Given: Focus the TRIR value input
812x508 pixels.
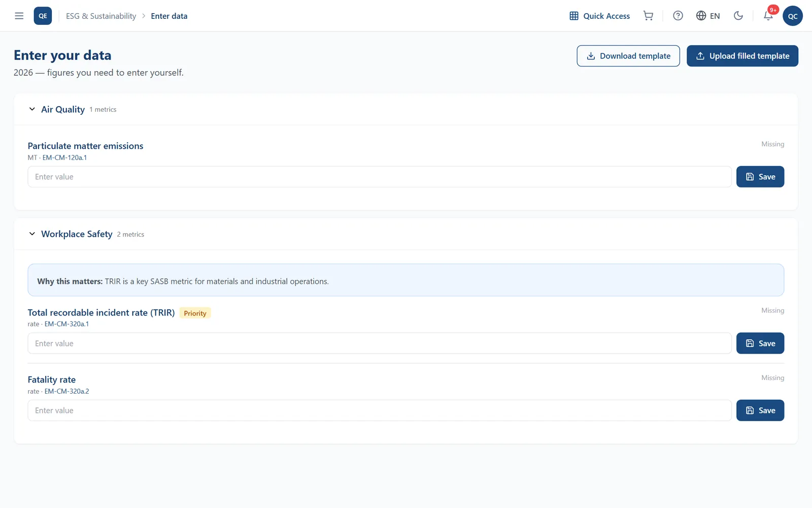Looking at the screenshot, I should click(380, 343).
